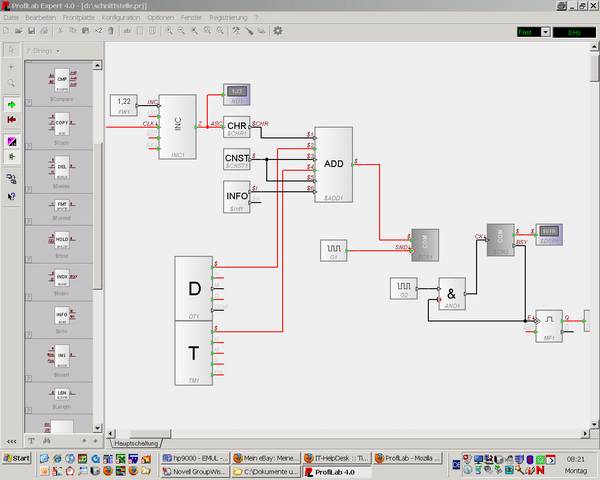Screen dimensions: 600x480
Task: Click the & AND gate block
Action: click(x=452, y=294)
